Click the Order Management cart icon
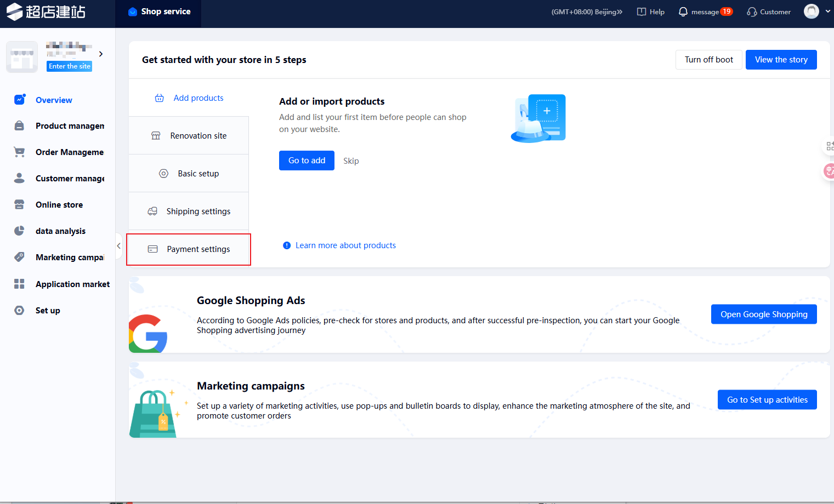This screenshot has height=504, width=834. [19, 152]
